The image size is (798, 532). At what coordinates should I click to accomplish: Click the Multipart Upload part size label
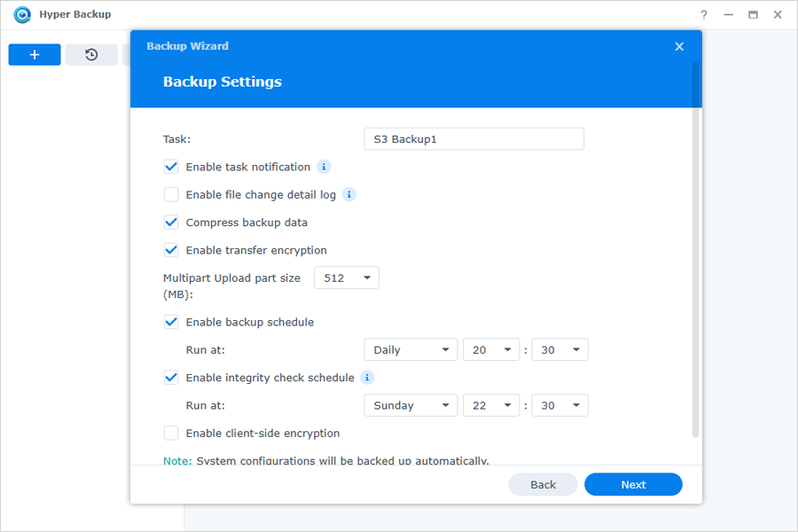tap(231, 286)
